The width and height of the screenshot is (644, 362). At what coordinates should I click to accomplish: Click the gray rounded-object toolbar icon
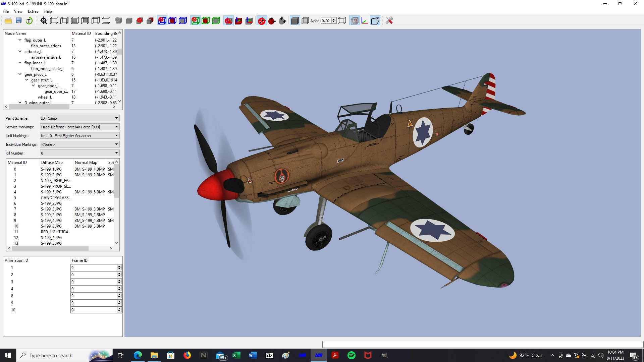(x=118, y=21)
